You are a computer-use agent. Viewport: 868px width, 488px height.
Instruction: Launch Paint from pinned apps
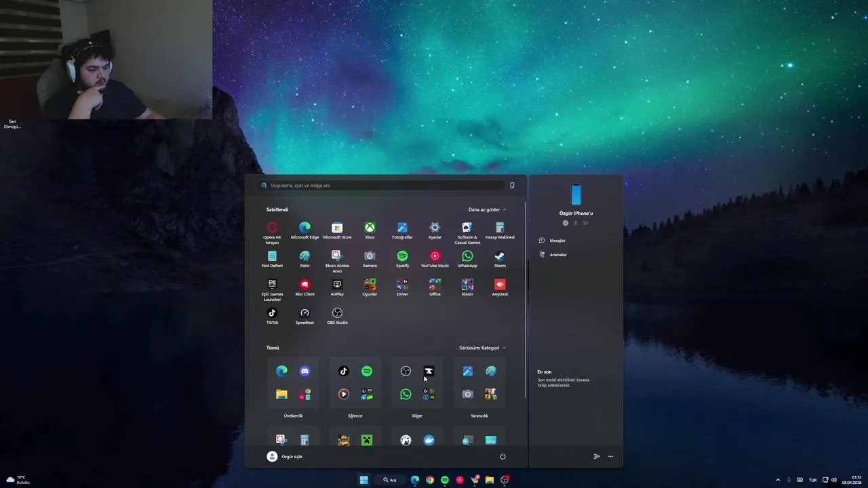[304, 259]
